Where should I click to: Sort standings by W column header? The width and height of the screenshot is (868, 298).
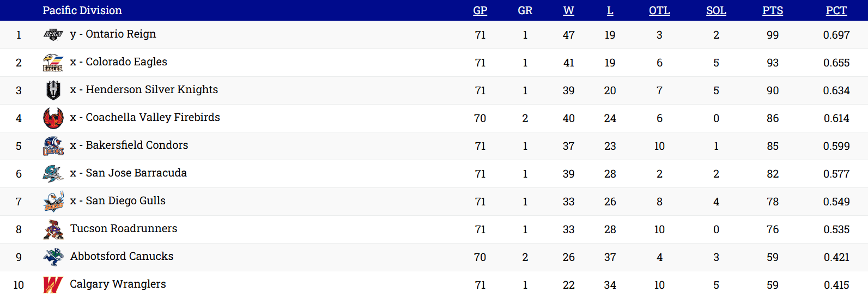tap(568, 10)
